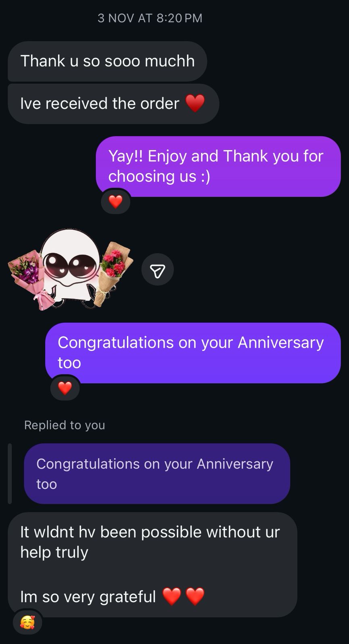The width and height of the screenshot is (349, 644).
Task: Select the "Ive received the order" bubble text
Action: click(100, 103)
